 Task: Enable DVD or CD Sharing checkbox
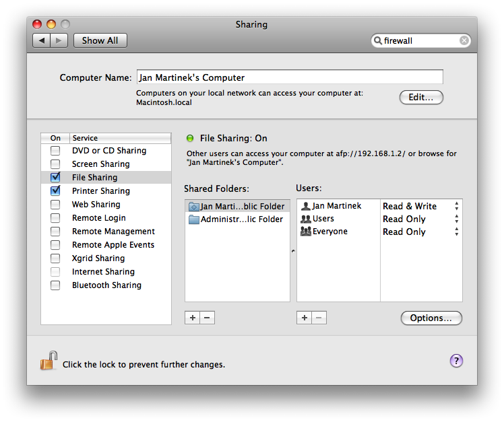point(55,150)
